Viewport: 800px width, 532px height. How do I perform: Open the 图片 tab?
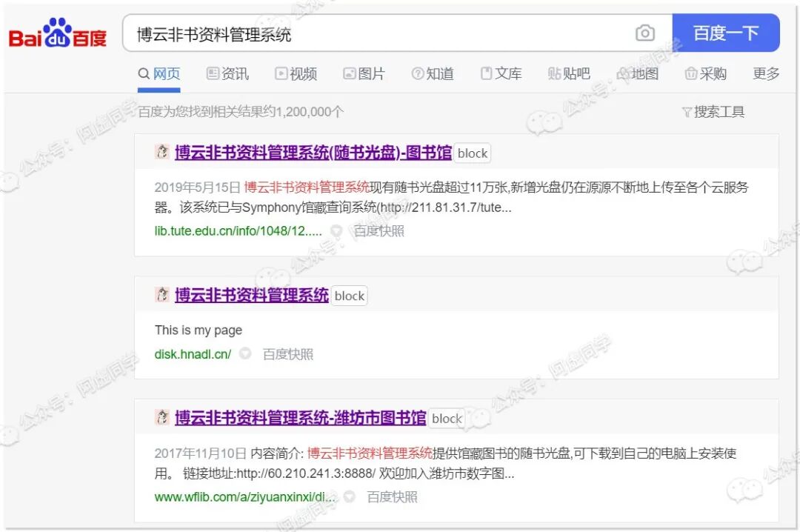point(364,74)
